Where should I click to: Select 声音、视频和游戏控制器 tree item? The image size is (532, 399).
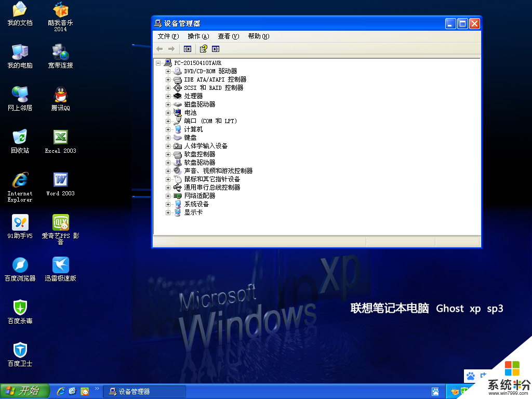[218, 171]
